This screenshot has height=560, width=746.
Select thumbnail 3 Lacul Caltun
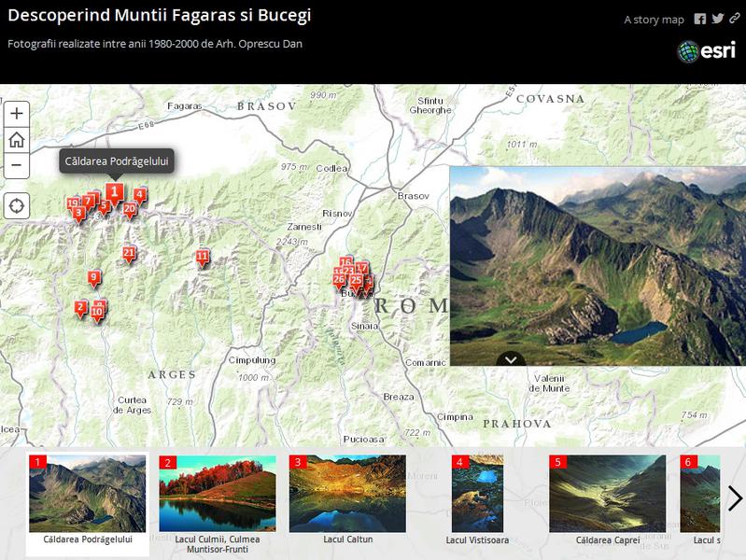coord(347,494)
